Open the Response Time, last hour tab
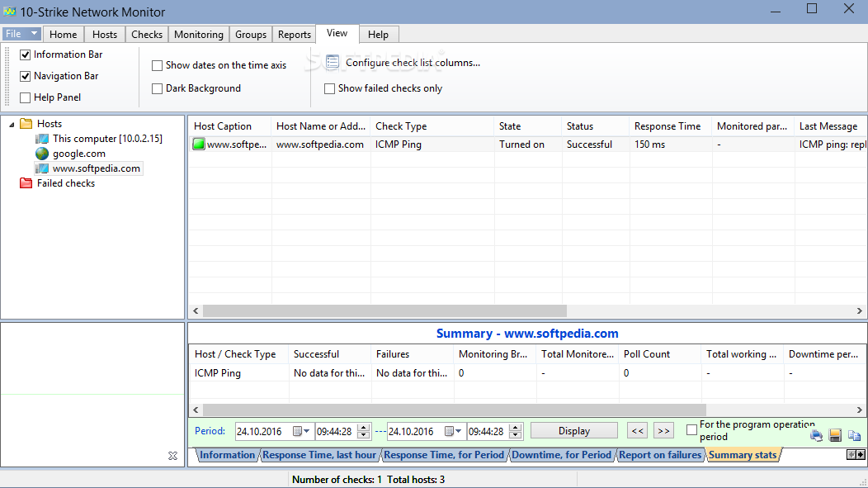 pyautogui.click(x=319, y=455)
